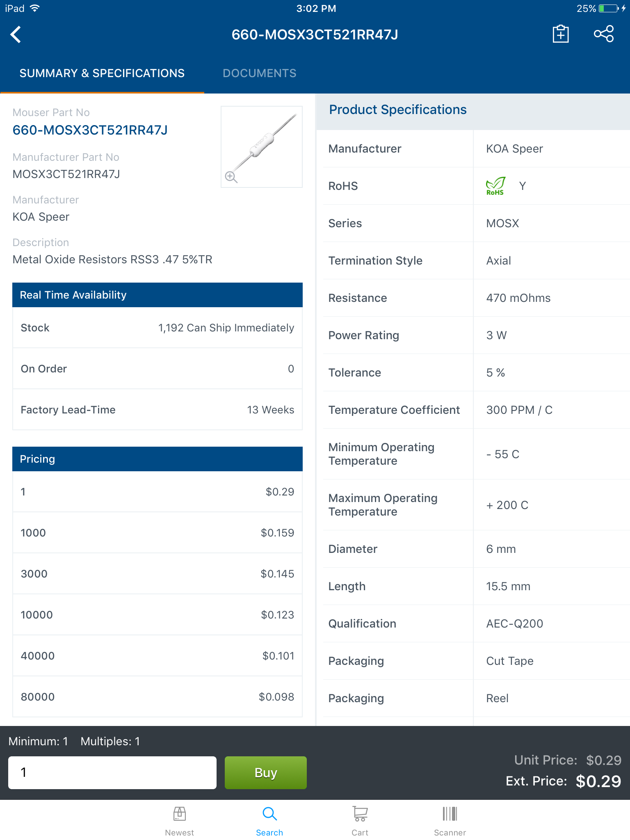This screenshot has width=630, height=840.
Task: Tap the Unit Price $0.29 label
Action: tap(568, 760)
